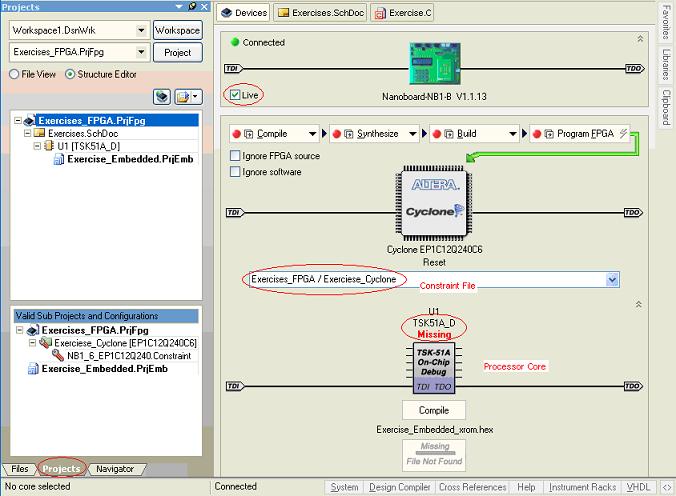Open the Exercises_FPGA.PrjFpg project dropdown

click(x=141, y=52)
